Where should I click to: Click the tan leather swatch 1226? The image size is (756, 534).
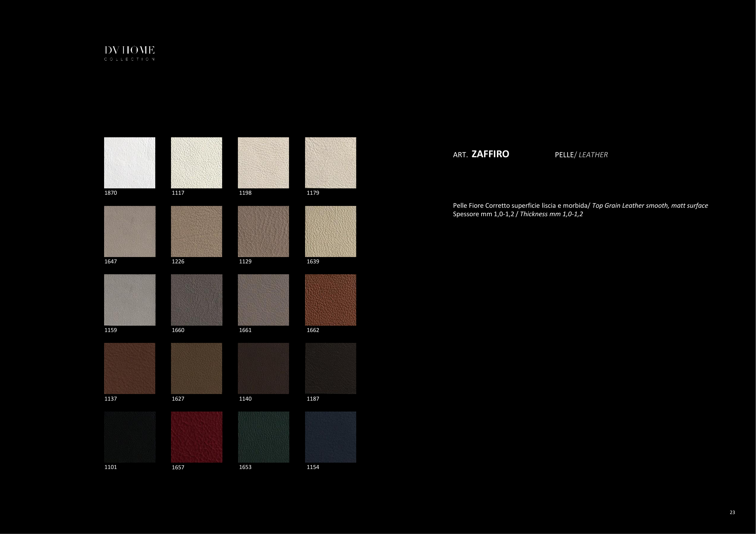(x=196, y=231)
